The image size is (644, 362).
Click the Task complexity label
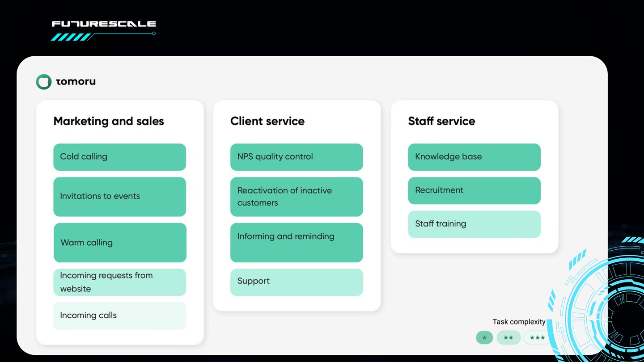(519, 322)
